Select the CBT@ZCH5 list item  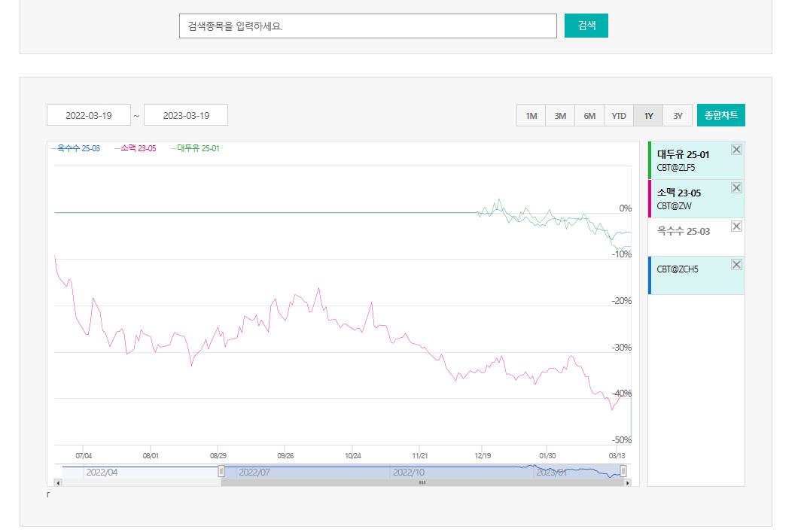click(696, 275)
